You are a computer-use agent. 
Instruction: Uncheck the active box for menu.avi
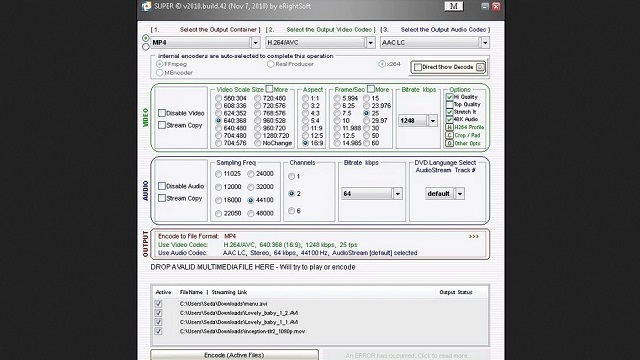tap(158, 304)
